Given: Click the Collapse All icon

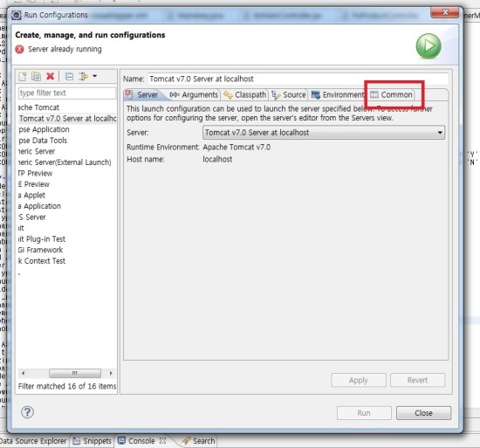Looking at the screenshot, I should [x=70, y=76].
